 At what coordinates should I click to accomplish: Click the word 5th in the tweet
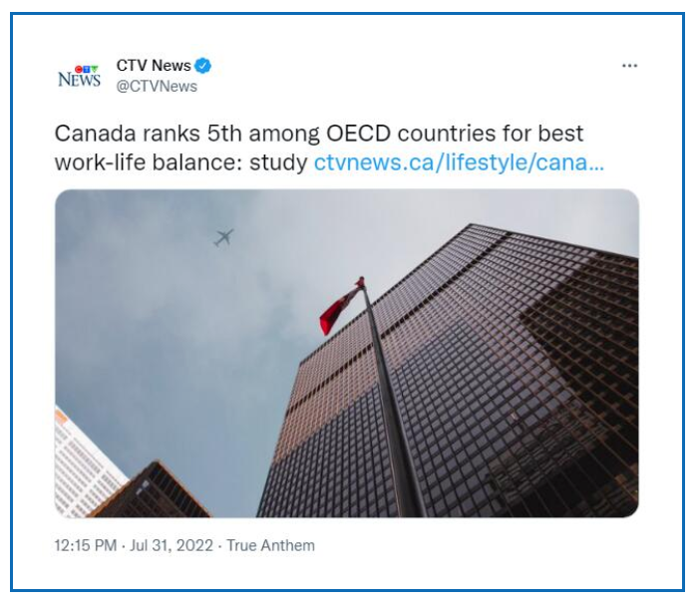click(x=224, y=134)
